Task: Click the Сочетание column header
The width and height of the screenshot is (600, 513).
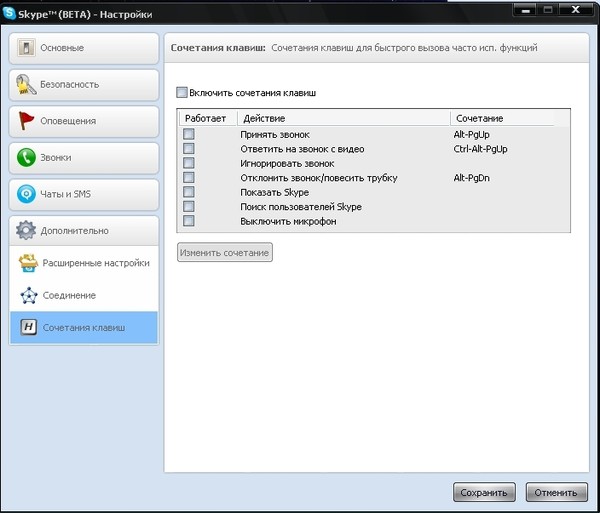Action: [x=502, y=118]
